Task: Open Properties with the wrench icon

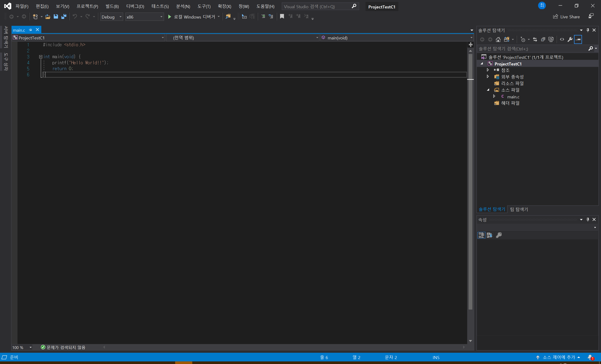Action: (570, 39)
